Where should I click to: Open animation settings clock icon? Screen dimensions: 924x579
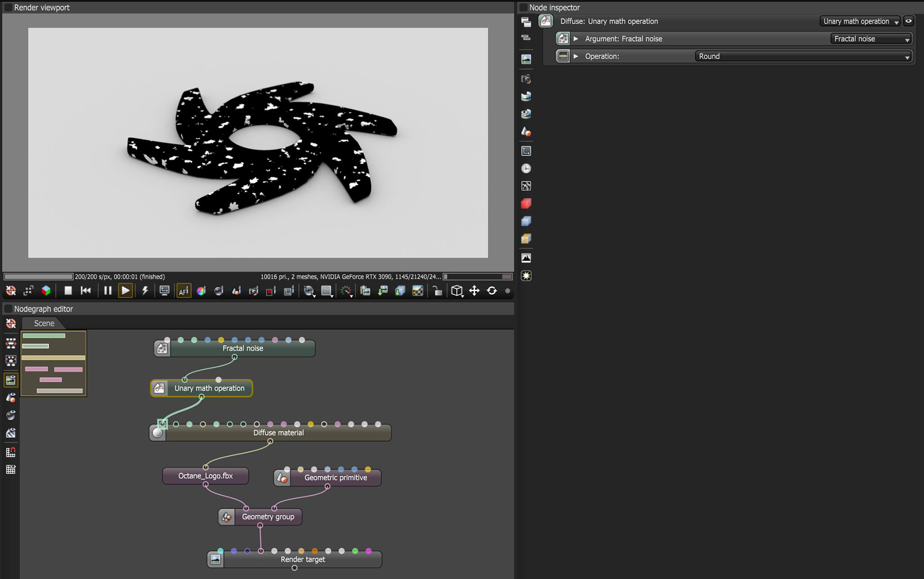coord(526,169)
